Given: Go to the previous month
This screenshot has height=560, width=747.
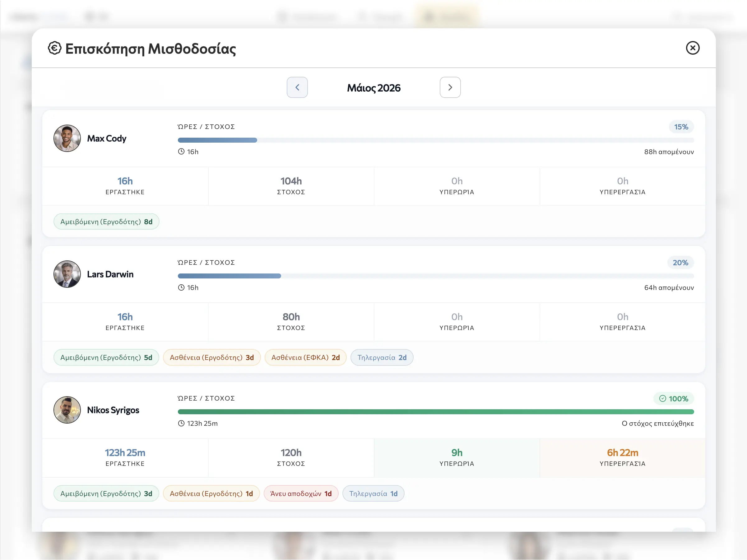Looking at the screenshot, I should 297,87.
